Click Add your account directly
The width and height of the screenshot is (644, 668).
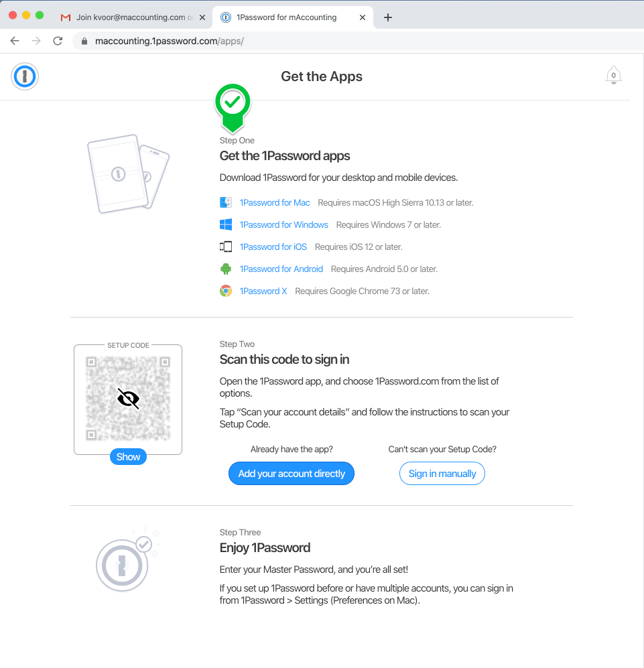(292, 473)
